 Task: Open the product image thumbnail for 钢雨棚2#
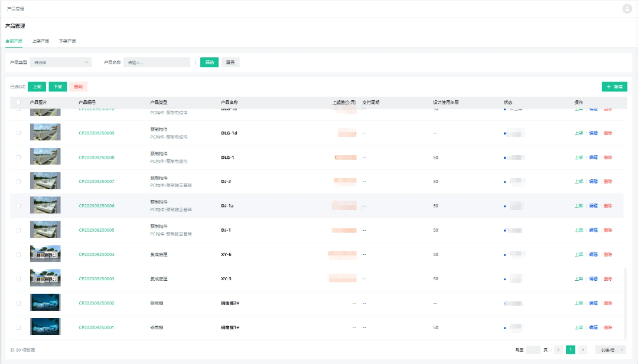[x=45, y=303]
